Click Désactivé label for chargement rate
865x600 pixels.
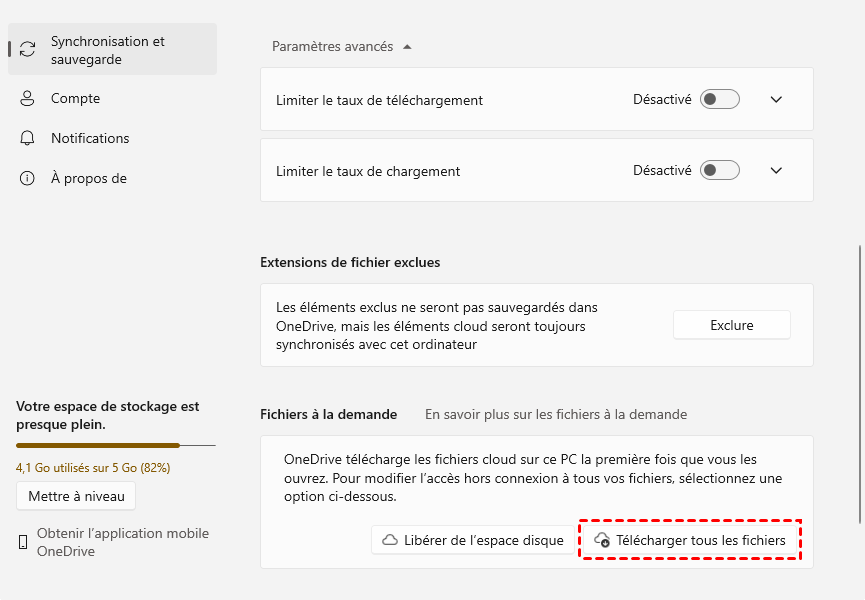662,170
